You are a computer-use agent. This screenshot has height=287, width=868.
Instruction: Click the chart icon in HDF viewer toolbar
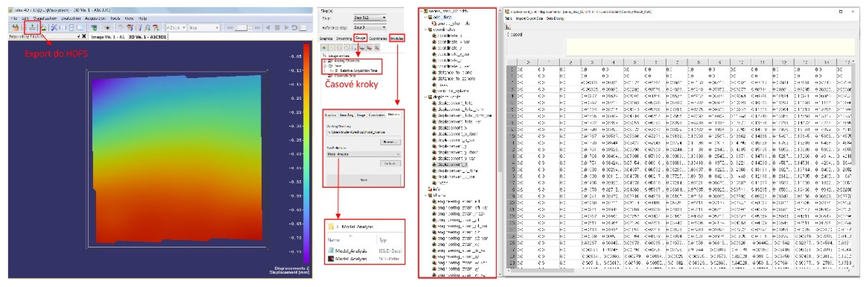pyautogui.click(x=508, y=27)
